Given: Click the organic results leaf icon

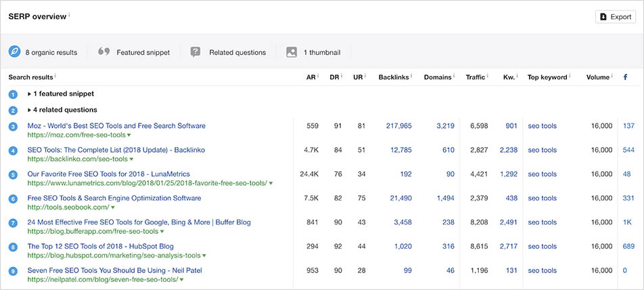Looking at the screenshot, I should coord(14,51).
